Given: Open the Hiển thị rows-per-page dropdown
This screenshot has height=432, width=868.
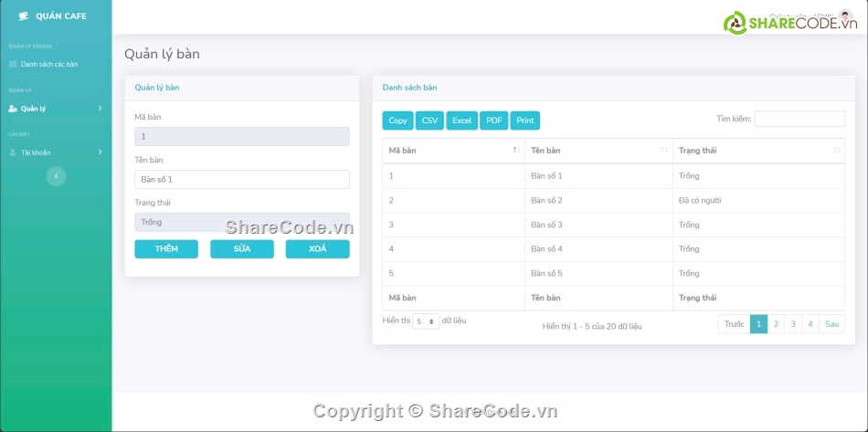Looking at the screenshot, I should (x=426, y=321).
